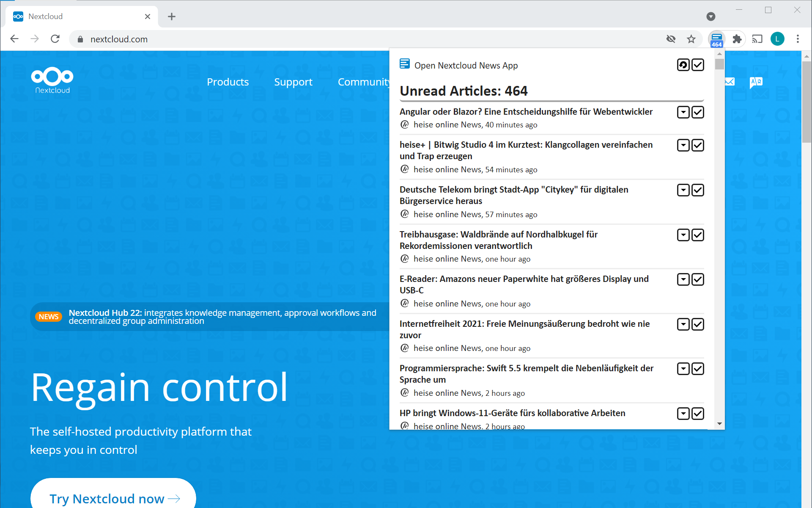Screen dimensions: 812x508
Task: Go back with the browser back arrow
Action: click(14, 39)
